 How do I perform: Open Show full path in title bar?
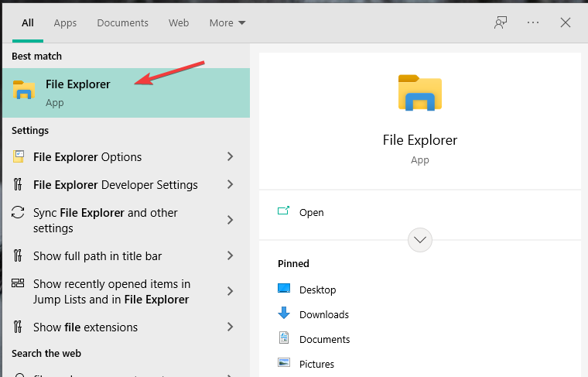(126, 255)
